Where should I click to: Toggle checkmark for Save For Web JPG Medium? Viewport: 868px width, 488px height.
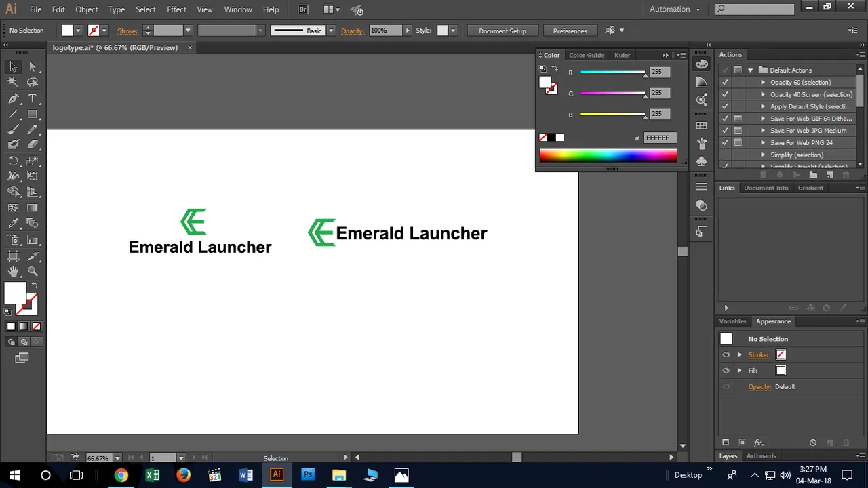tap(725, 130)
